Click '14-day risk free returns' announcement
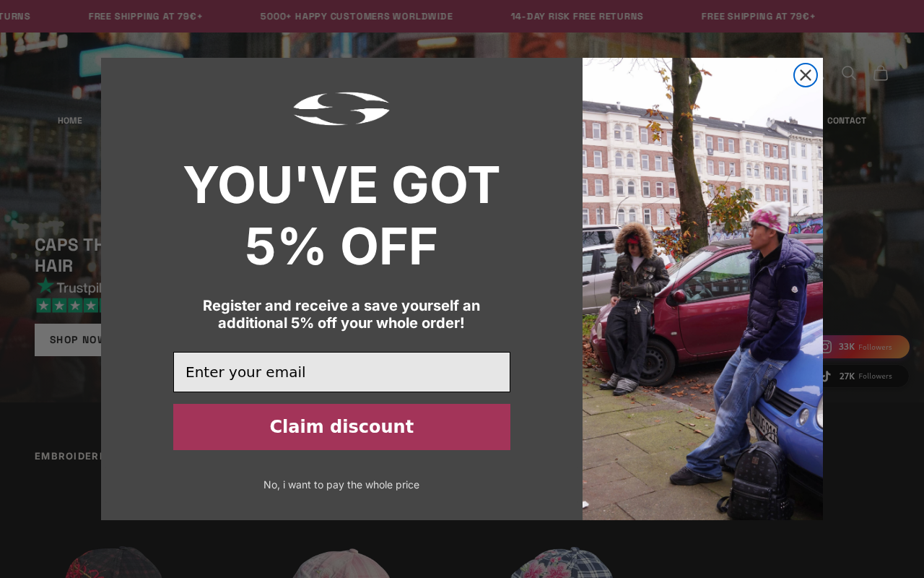924x578 pixels. (577, 17)
